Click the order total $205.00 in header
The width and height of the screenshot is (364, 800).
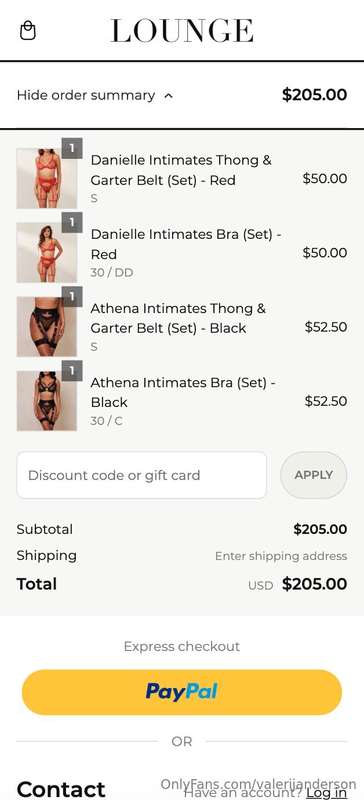pos(314,95)
